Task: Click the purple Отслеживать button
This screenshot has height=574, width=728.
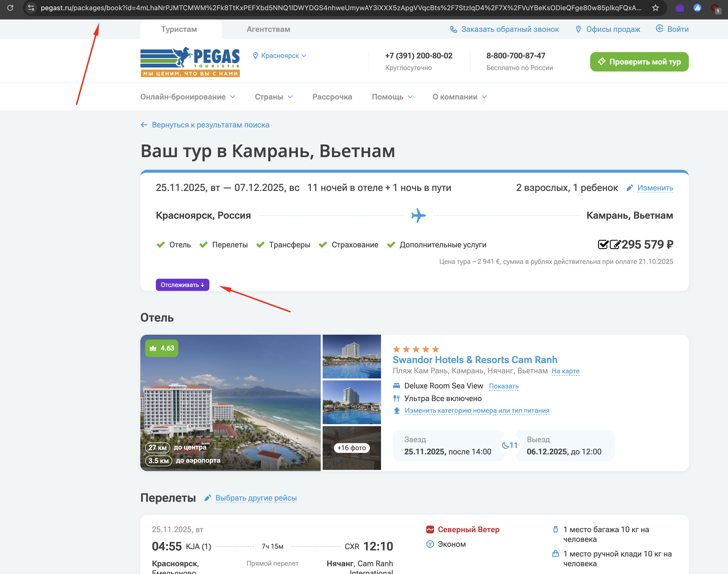Action: coord(182,285)
